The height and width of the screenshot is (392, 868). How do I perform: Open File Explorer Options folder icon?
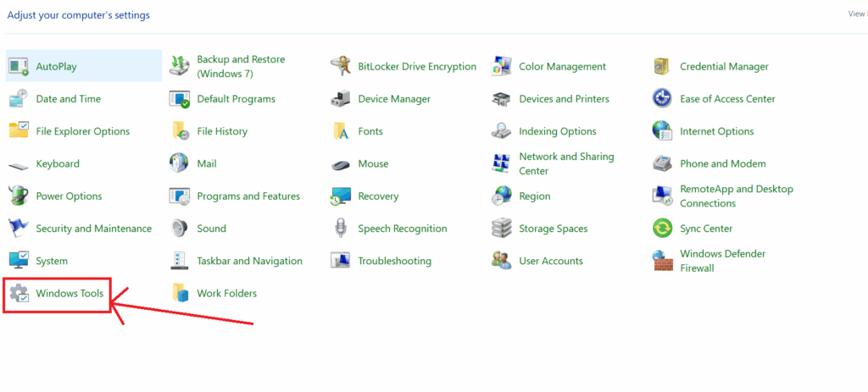19,131
